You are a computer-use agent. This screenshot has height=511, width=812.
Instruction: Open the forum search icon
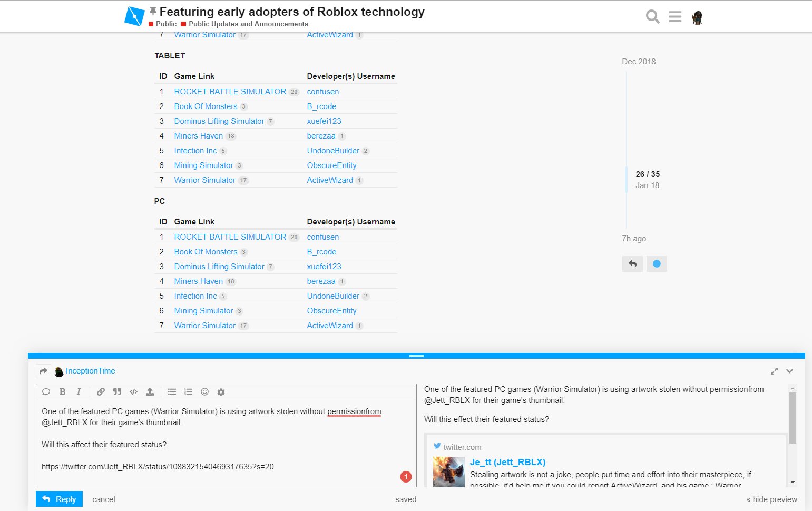tap(652, 17)
